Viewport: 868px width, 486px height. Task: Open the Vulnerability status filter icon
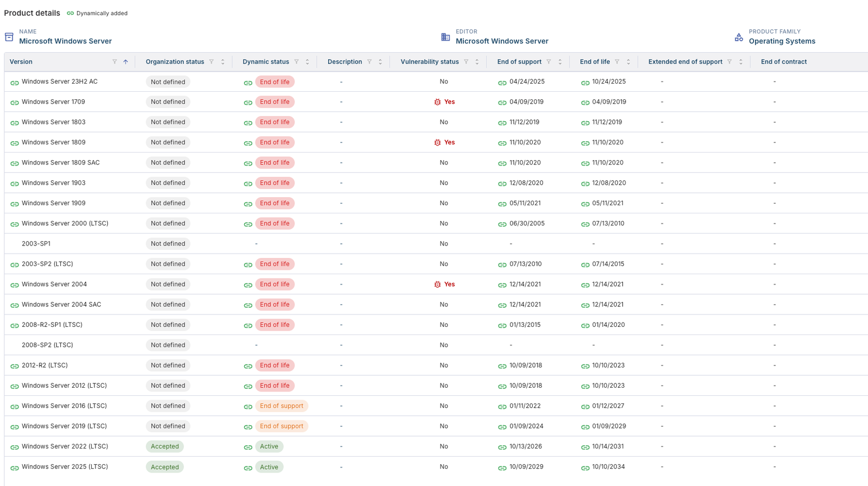pos(466,62)
